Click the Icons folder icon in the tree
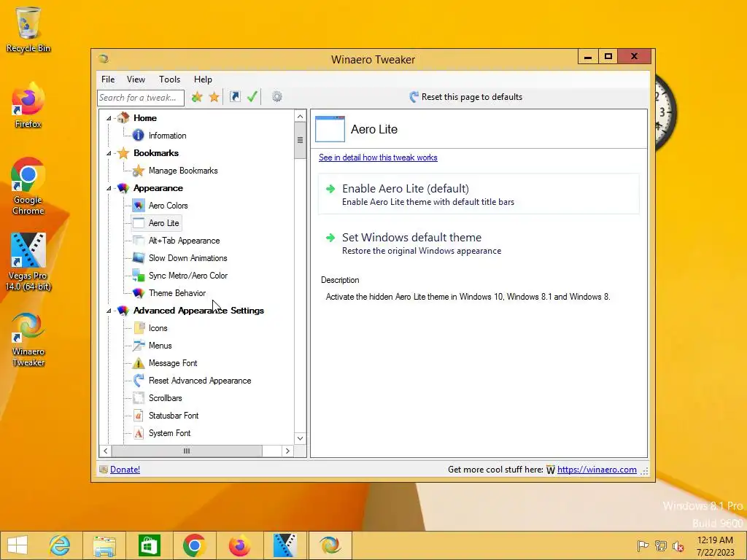Viewport: 747px width, 560px height. (x=138, y=328)
